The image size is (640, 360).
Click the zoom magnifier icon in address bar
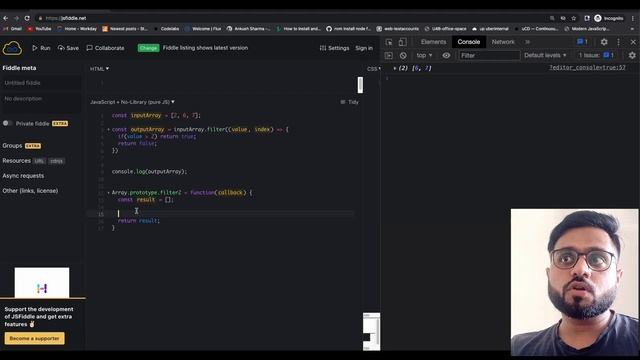point(552,18)
